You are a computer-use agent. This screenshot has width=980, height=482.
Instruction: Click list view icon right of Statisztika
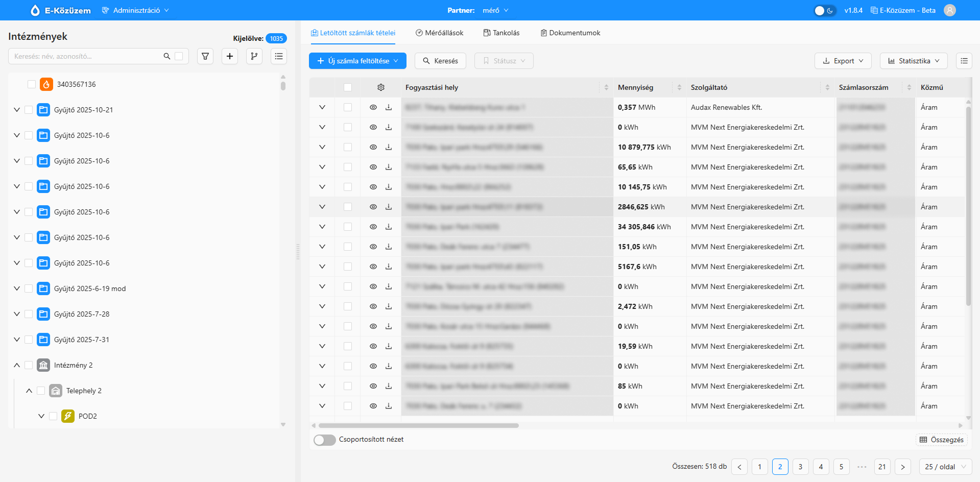coord(964,61)
